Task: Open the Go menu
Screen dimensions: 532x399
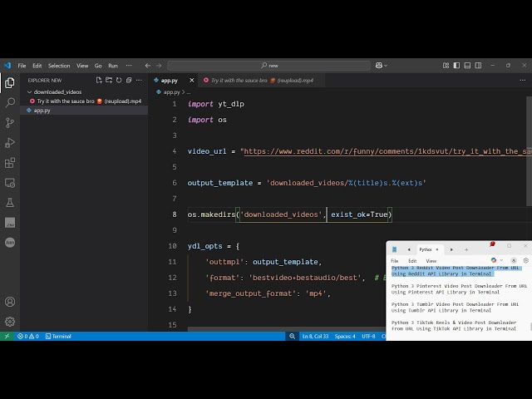Action: pos(98,66)
